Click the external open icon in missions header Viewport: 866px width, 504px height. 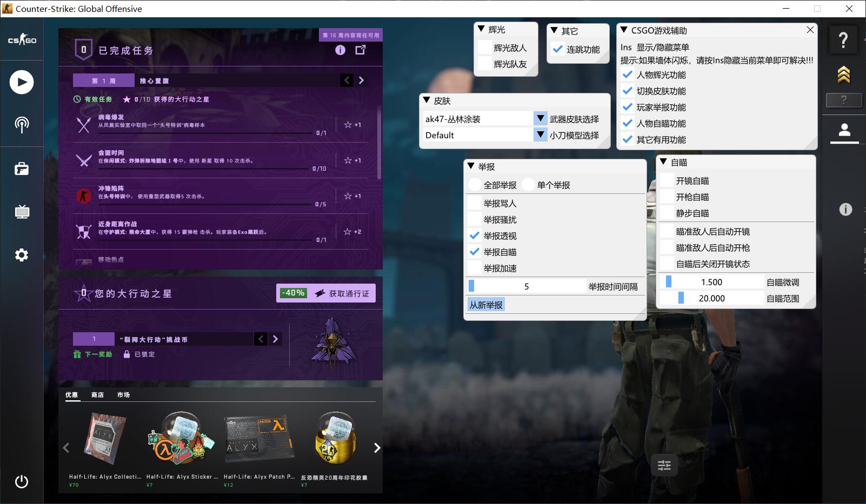[361, 50]
